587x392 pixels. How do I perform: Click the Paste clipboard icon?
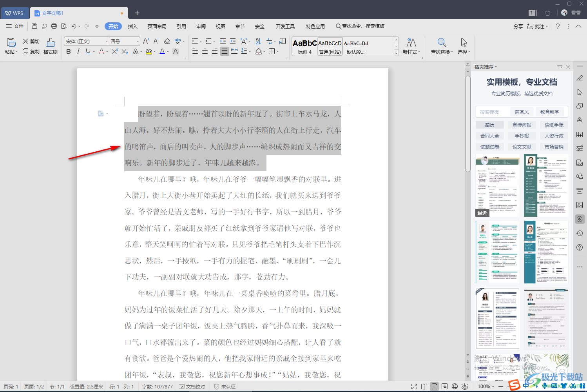[11, 42]
